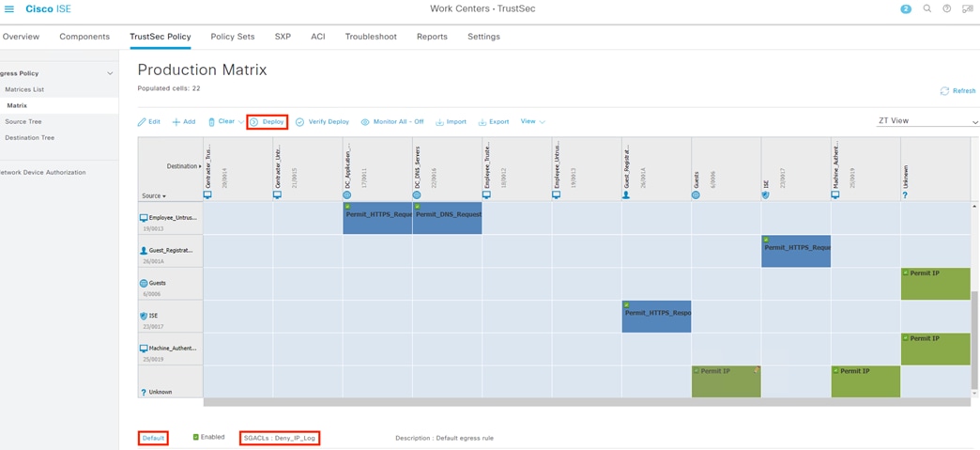Toggle checkbox in ISE row Permit_HTTPS_Respo cell

[x=627, y=304]
